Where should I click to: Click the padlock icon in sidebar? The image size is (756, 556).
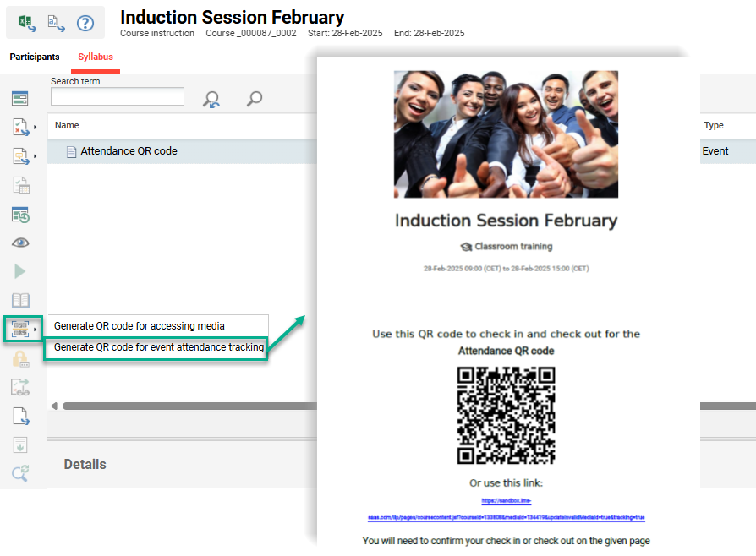[20, 359]
